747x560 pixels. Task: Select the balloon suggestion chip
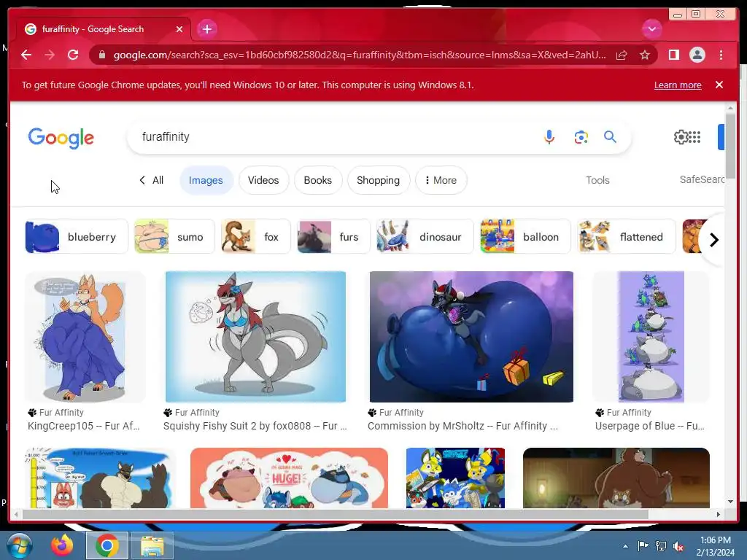(525, 237)
